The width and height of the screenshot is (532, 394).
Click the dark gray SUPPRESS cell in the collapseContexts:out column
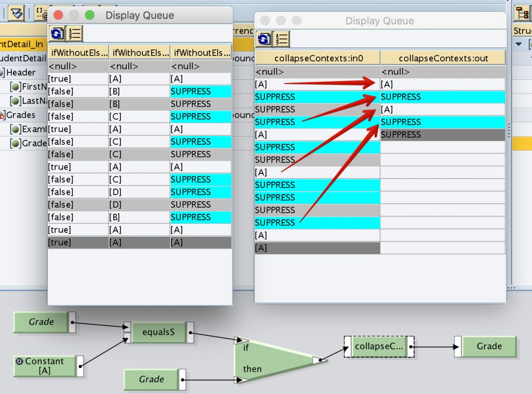(x=443, y=134)
